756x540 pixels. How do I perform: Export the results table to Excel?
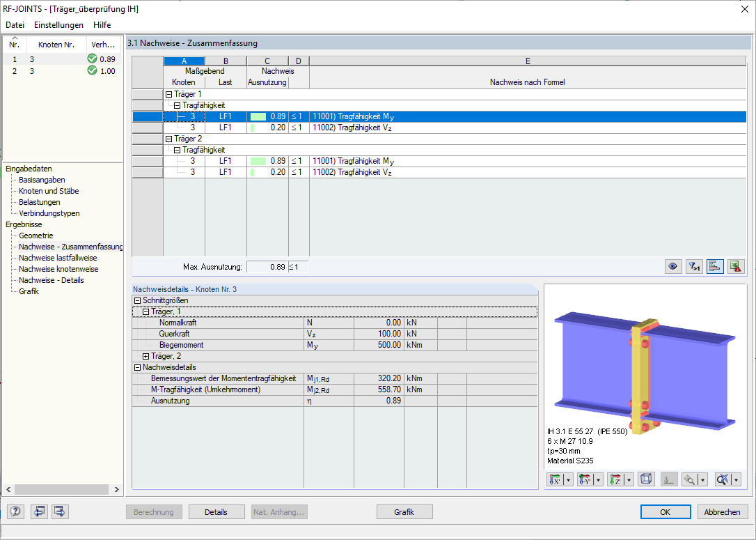(x=736, y=266)
